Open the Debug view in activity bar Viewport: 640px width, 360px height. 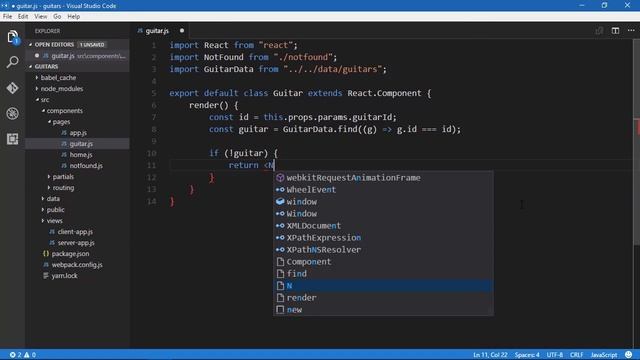[x=12, y=113]
